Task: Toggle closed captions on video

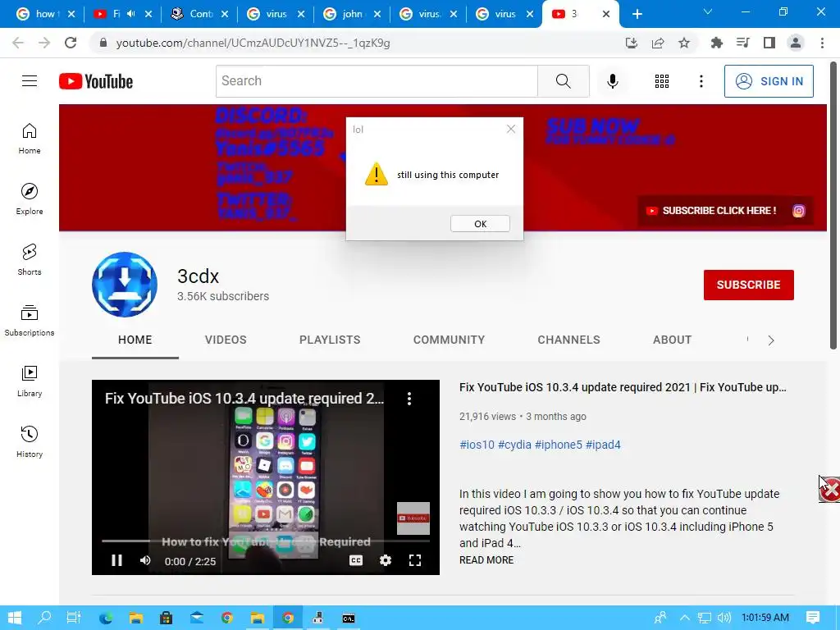Action: point(356,560)
